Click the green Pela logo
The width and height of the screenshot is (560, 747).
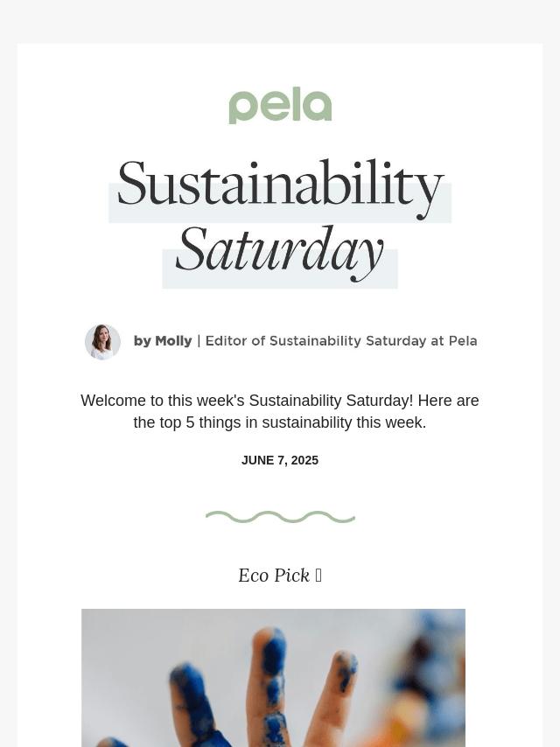coord(280,105)
